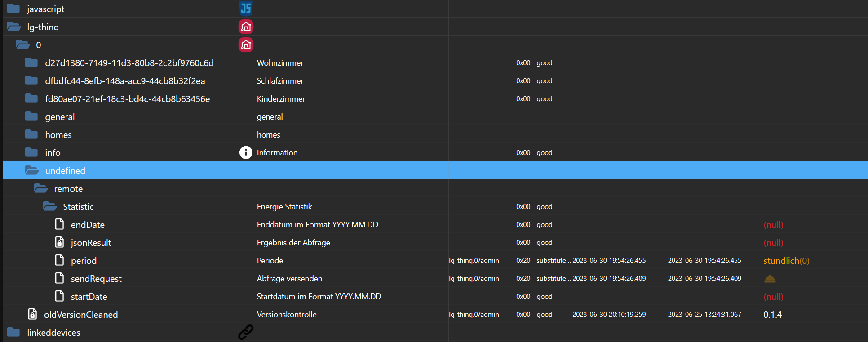Click the 0.1.4 value of oldVersionCleaned
This screenshot has width=868, height=342.
[772, 315]
